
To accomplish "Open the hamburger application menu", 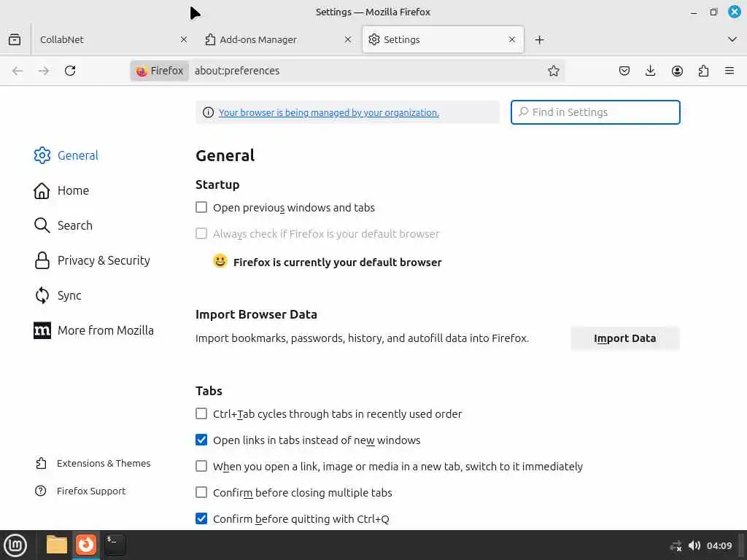I will click(729, 71).
